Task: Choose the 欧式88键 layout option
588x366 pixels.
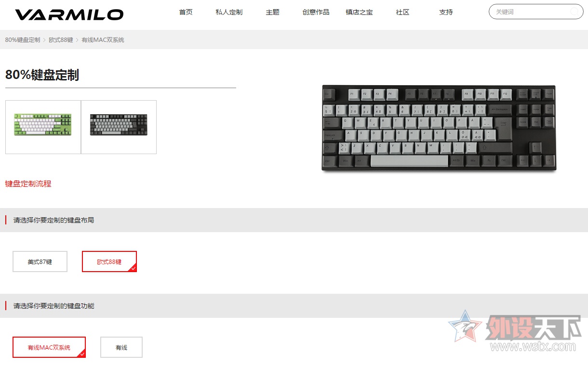Action: pyautogui.click(x=109, y=261)
